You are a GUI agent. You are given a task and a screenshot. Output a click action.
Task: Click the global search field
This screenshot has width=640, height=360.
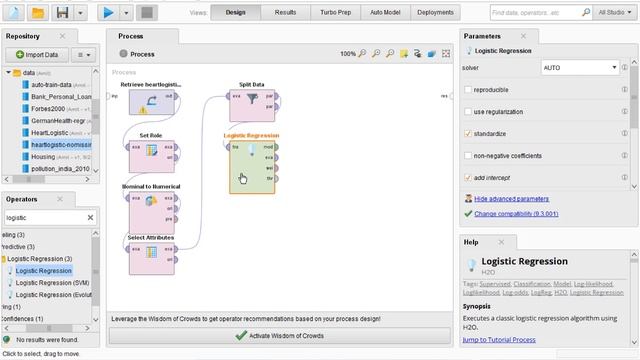click(x=535, y=13)
